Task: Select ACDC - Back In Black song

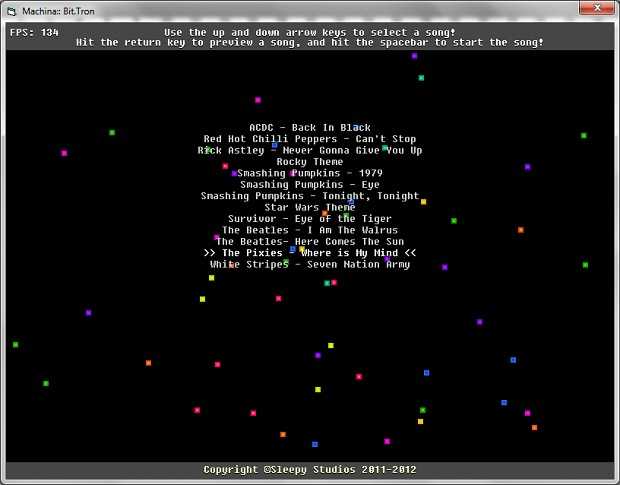Action: click(310, 128)
